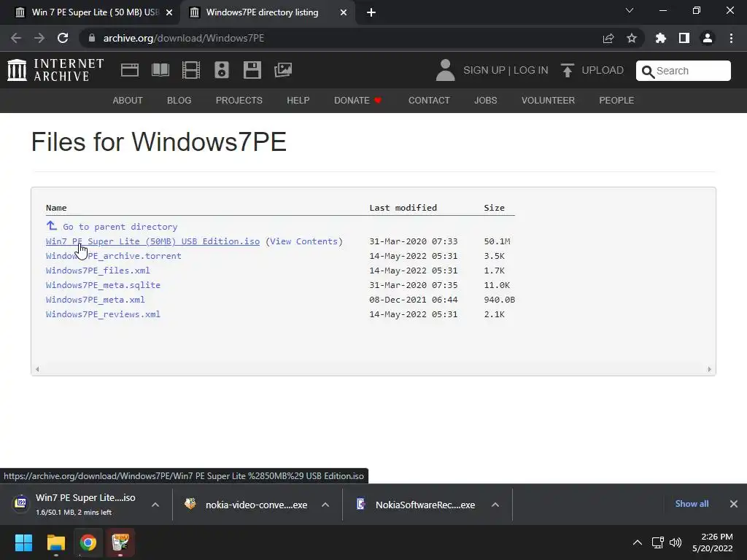Click file listing scroll left arrow

pos(37,369)
